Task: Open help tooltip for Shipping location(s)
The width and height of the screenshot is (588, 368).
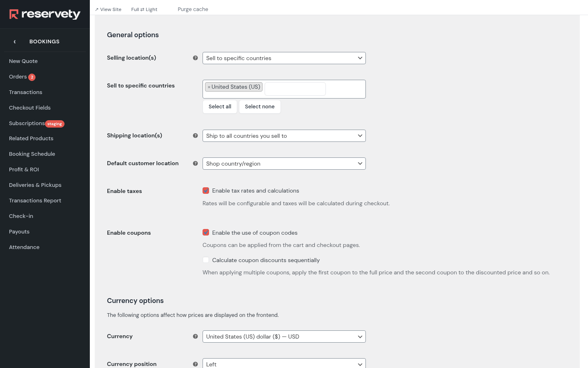Action: click(x=195, y=136)
